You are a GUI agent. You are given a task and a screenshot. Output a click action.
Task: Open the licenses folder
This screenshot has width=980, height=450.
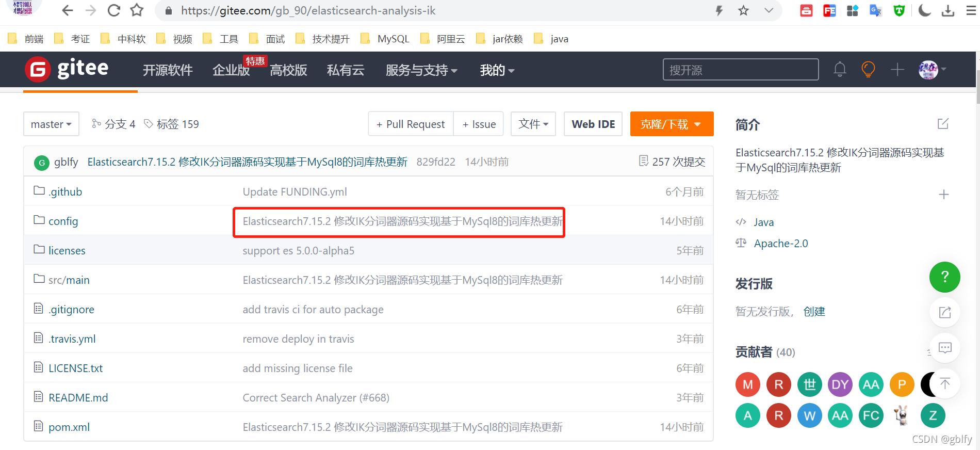click(x=67, y=250)
